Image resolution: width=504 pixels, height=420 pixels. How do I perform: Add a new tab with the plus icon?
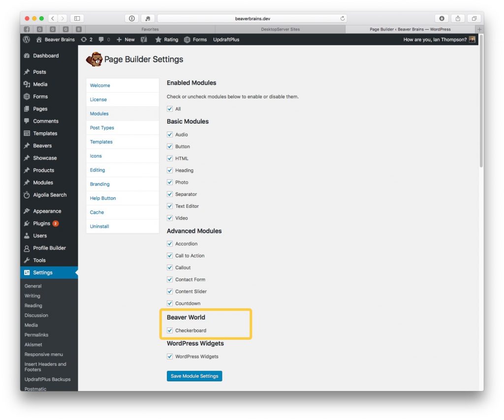point(479,29)
